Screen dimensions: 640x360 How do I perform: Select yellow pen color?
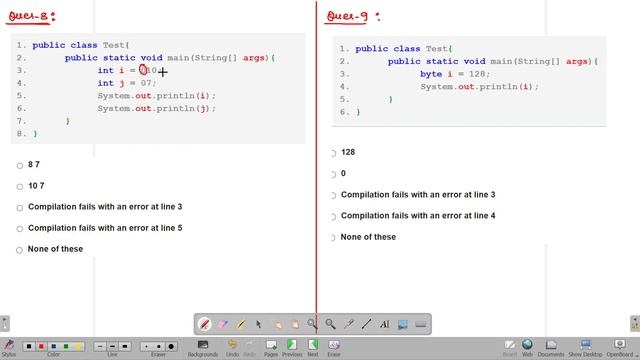[78, 346]
